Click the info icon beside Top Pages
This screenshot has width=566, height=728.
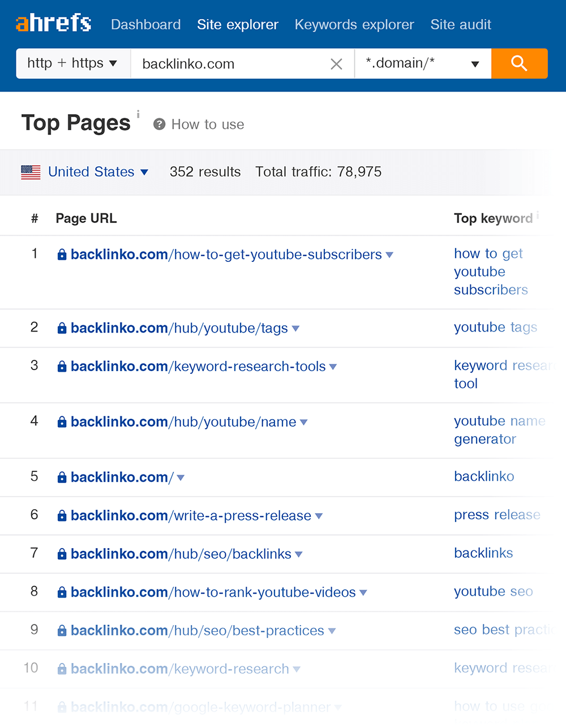[138, 114]
